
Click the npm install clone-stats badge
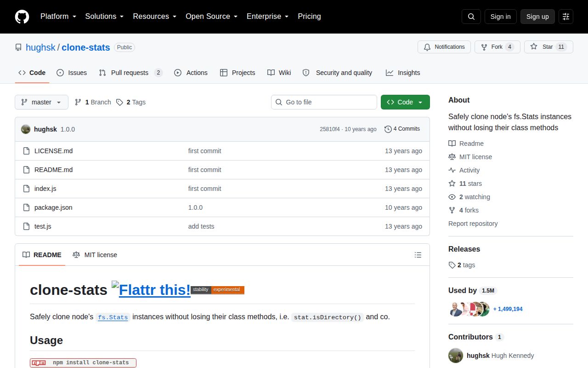click(x=83, y=362)
